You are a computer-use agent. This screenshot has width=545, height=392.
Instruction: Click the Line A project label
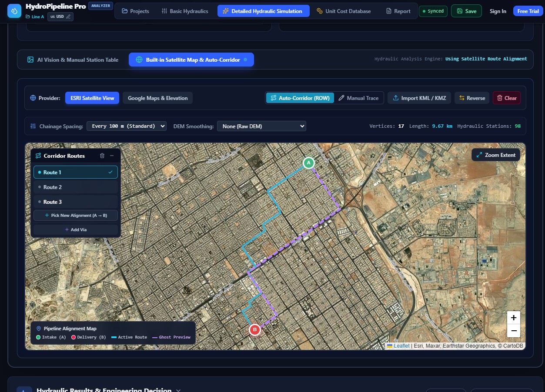click(x=38, y=17)
